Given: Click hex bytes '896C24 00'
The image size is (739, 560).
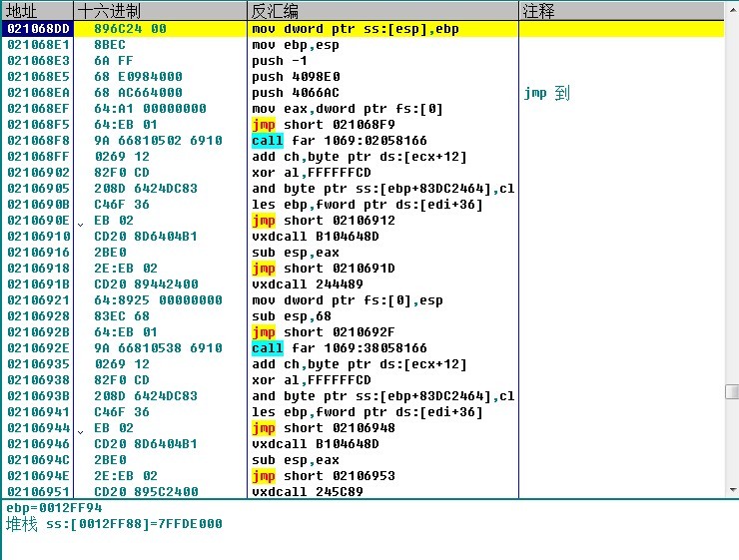Looking at the screenshot, I should 130,29.
